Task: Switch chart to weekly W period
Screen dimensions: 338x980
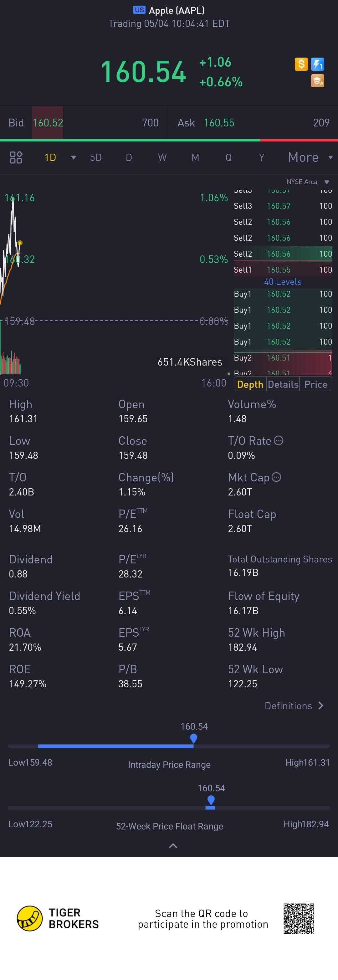Action: click(x=162, y=157)
